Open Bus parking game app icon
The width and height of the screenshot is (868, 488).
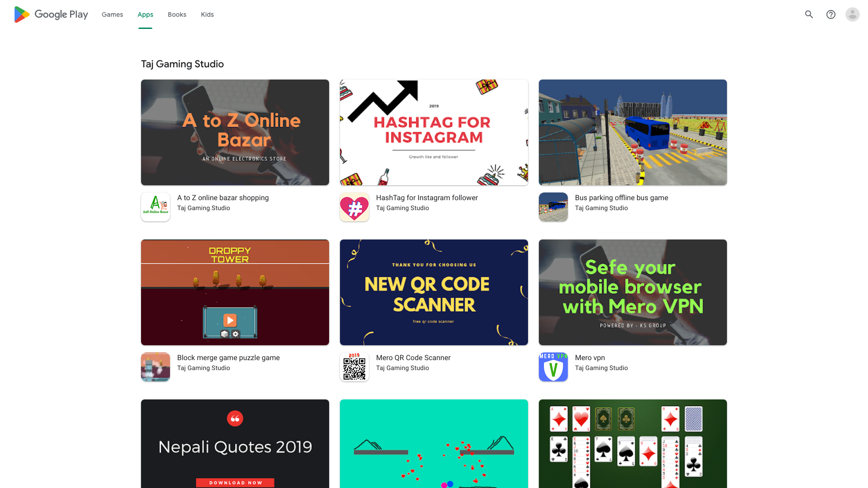pos(553,207)
